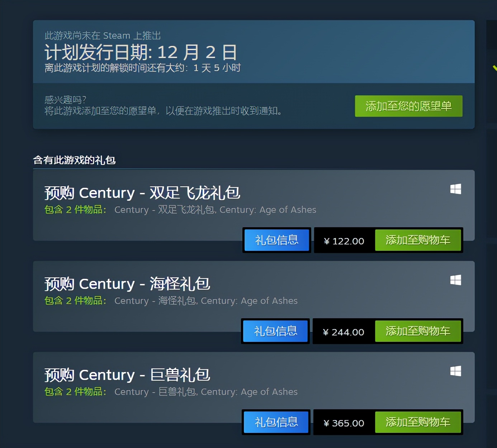Click the ¥ 122.00 price label
The image size is (497, 448).
tap(344, 241)
